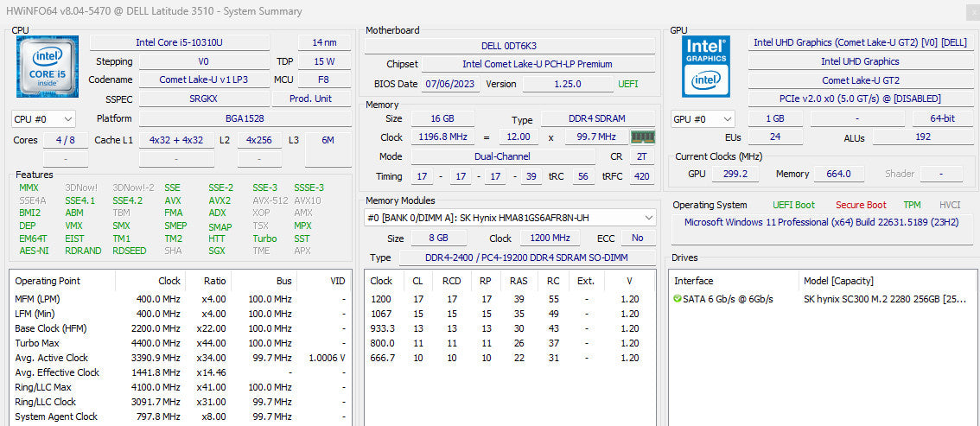Click the GPU clock 299.2 value
This screenshot has width=980, height=426.
tap(735, 174)
